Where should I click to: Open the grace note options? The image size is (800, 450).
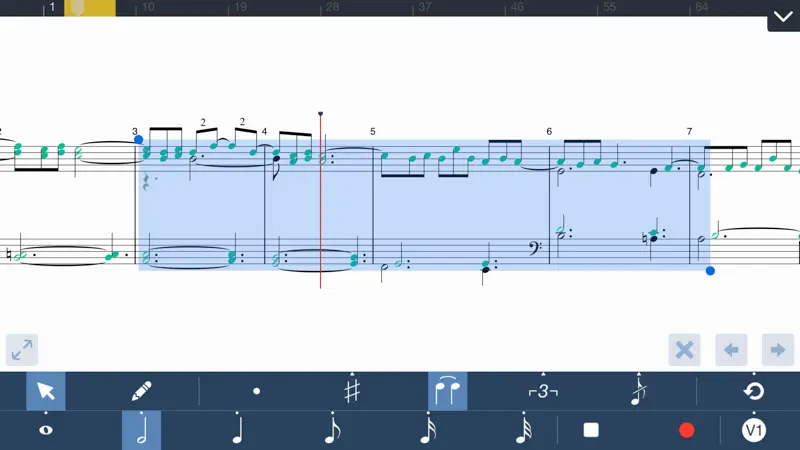(x=638, y=391)
